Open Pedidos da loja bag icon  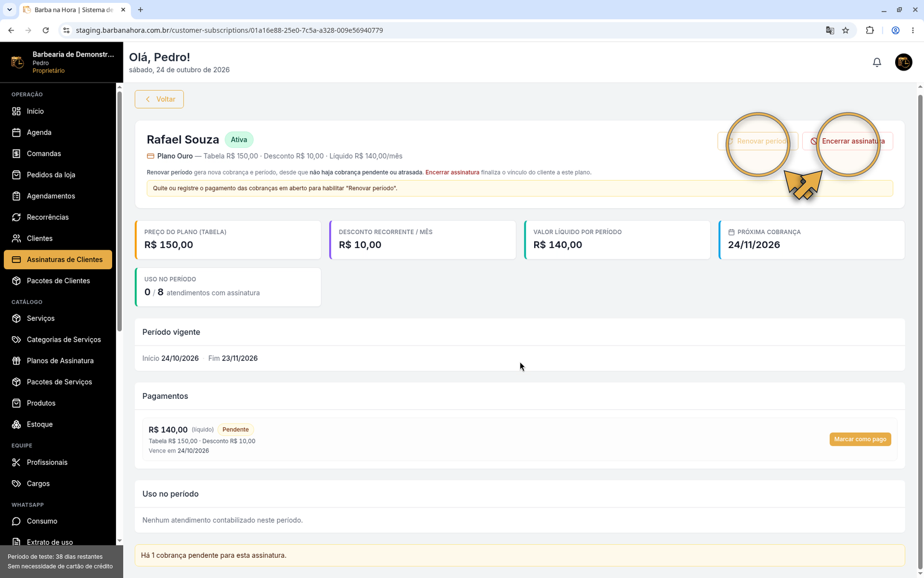pos(16,175)
